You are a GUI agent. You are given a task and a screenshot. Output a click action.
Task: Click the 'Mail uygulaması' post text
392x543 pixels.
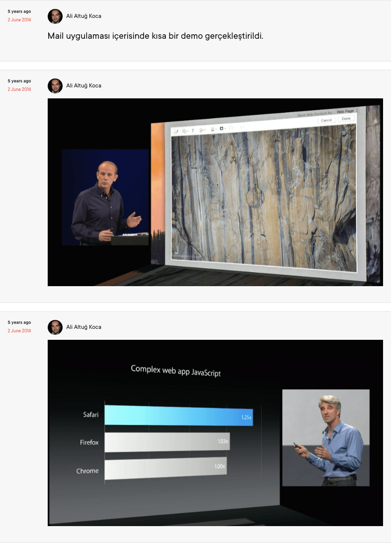point(155,36)
